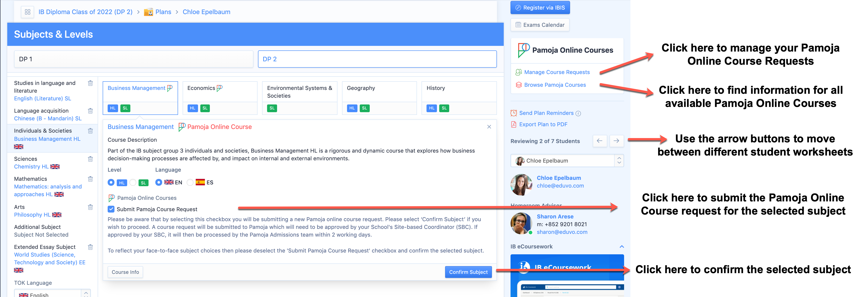The width and height of the screenshot is (868, 297).
Task: Go to previous student with left arrow
Action: click(x=599, y=141)
